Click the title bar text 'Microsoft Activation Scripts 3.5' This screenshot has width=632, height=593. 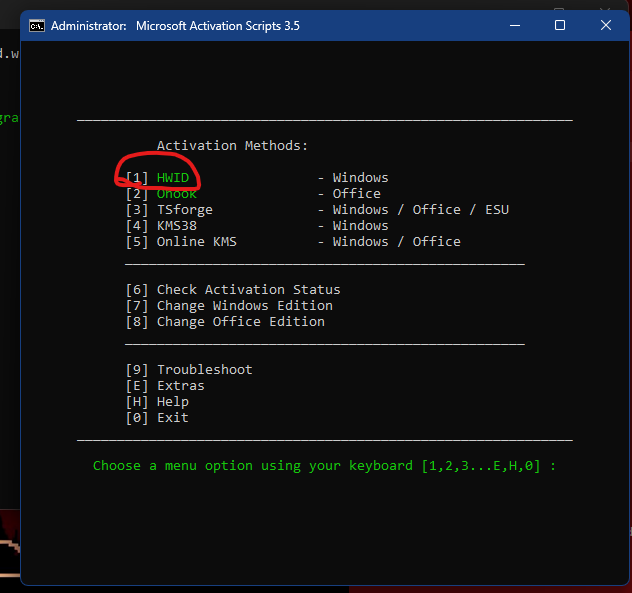[218, 26]
